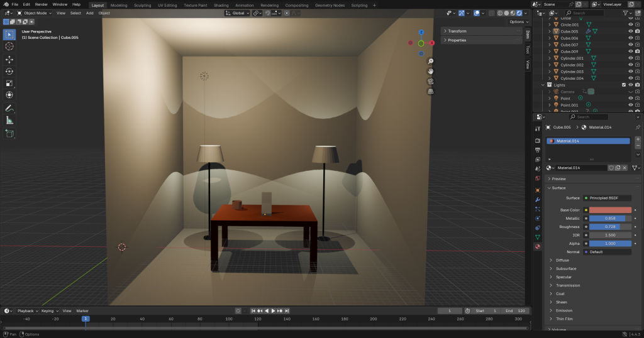The height and width of the screenshot is (338, 644).
Task: Click the zoom magnifier viewport gizmo
Action: (x=430, y=61)
